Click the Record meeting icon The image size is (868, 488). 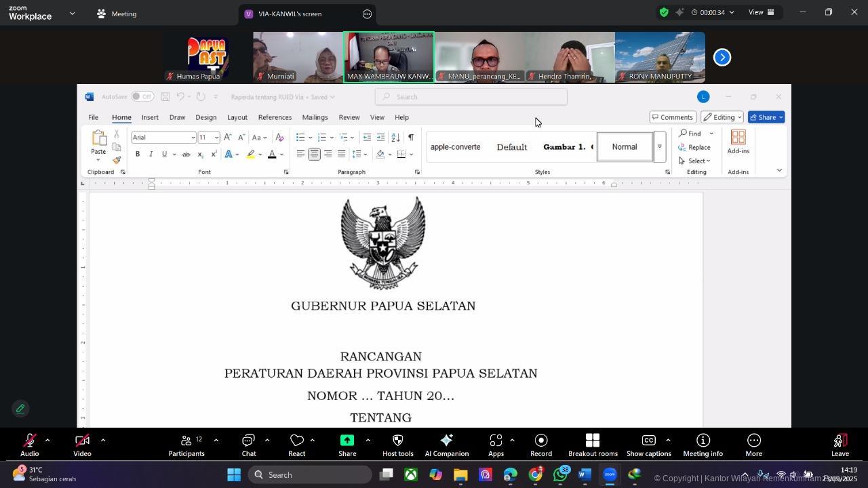pyautogui.click(x=540, y=445)
